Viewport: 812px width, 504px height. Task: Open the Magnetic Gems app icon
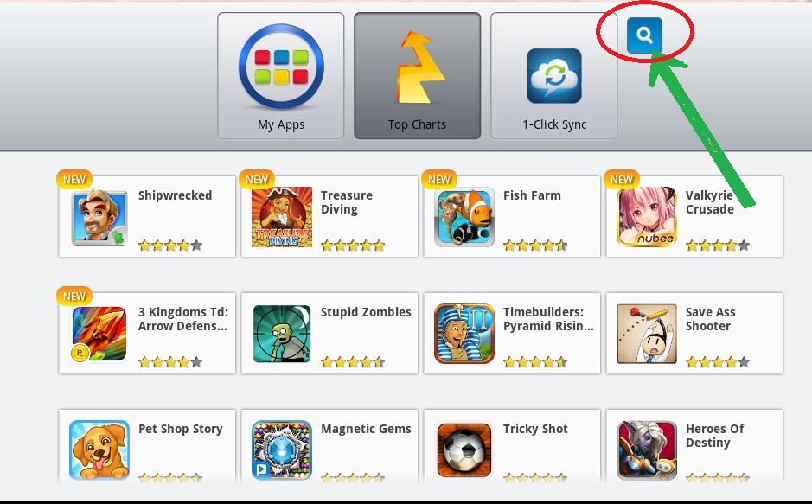point(282,450)
